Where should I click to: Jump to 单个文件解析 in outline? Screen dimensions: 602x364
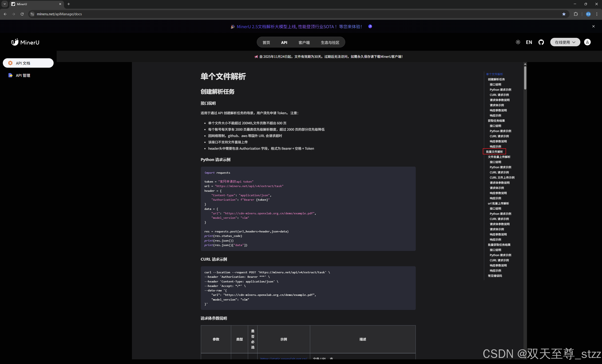pos(494,74)
